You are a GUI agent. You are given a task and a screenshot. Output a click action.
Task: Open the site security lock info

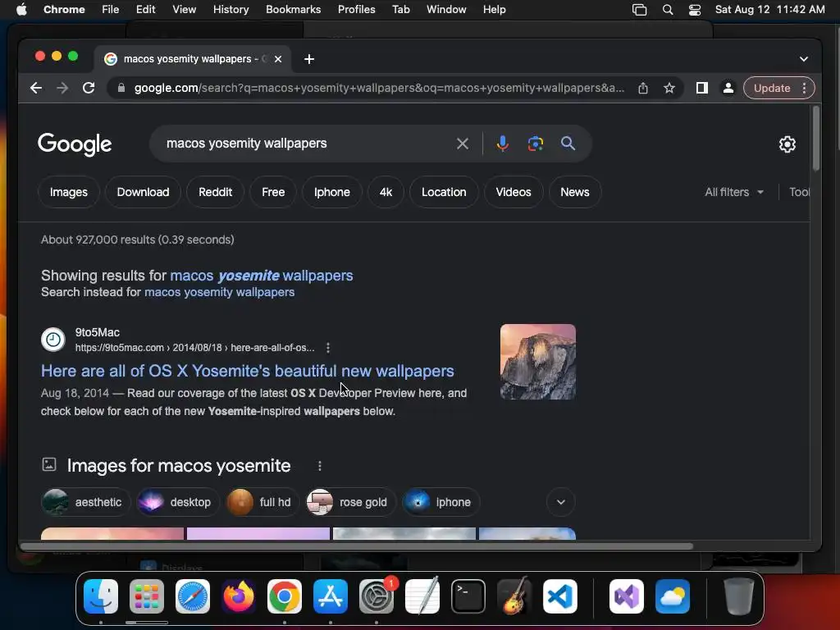(121, 88)
